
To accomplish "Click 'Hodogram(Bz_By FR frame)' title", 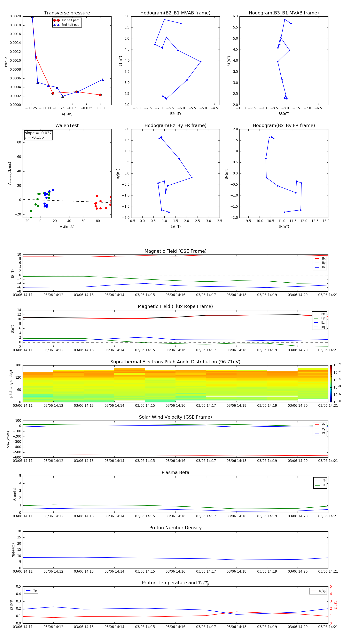I will 175,125.
